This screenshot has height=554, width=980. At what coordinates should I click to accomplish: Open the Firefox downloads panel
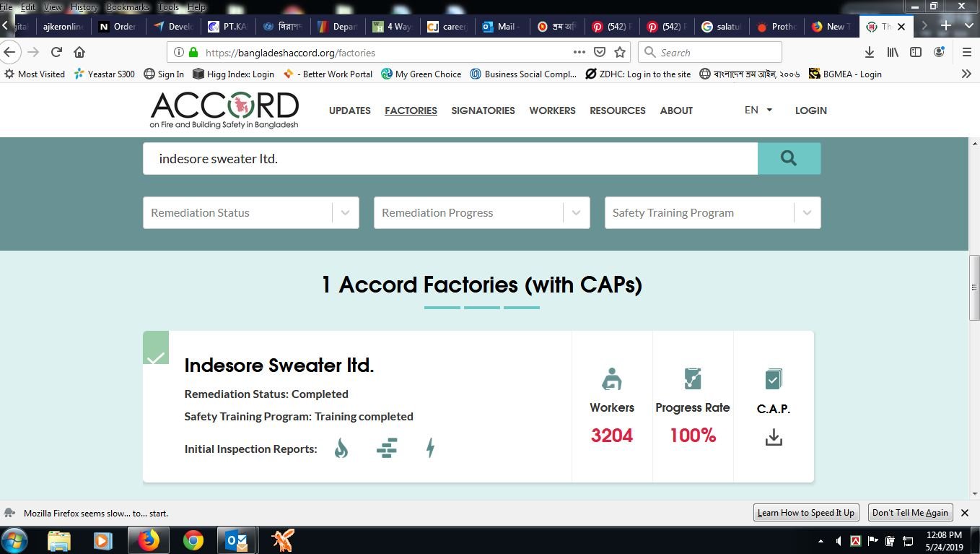pos(870,52)
